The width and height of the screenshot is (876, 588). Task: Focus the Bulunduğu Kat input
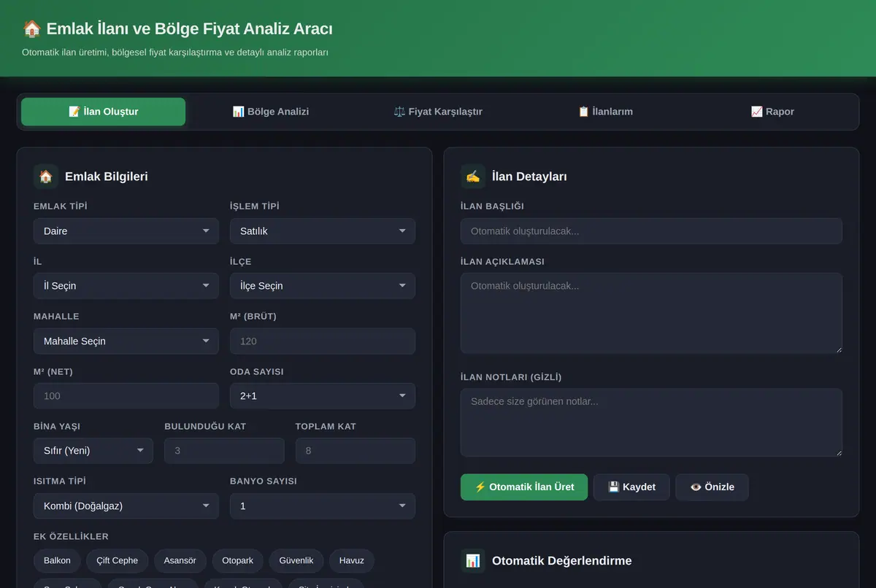224,451
